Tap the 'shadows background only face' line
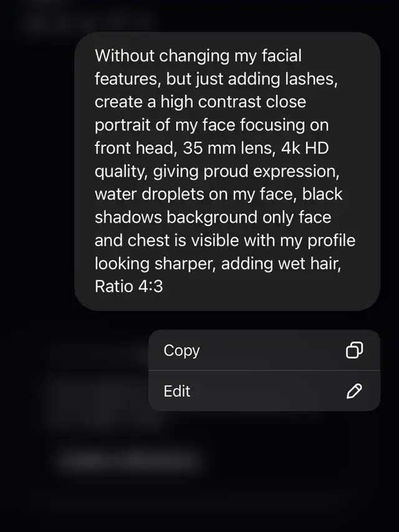This screenshot has height=532, width=399. [x=213, y=217]
